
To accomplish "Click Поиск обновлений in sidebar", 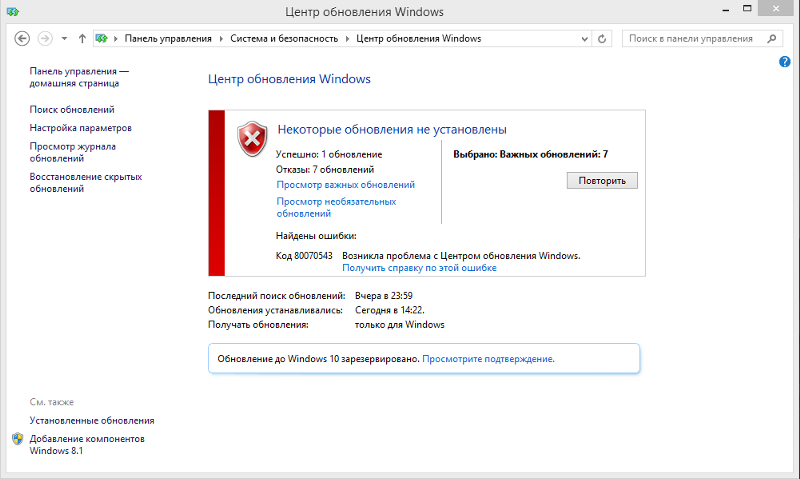I will point(72,110).
